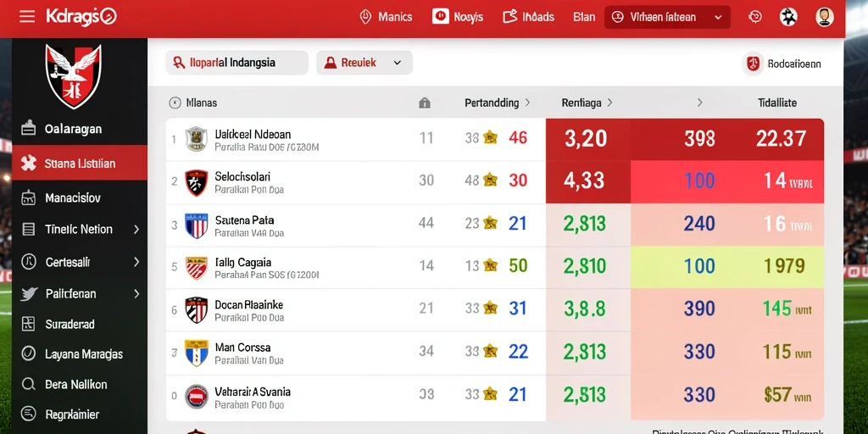The width and height of the screenshot is (868, 434).
Task: Click the Vaharair A Svania crest
Action: 196,397
